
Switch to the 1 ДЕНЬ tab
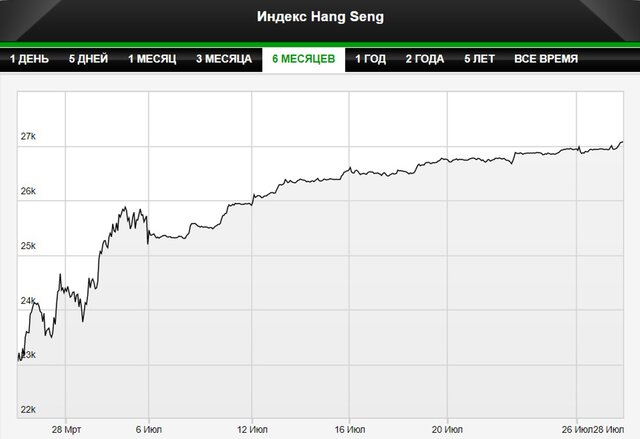[x=29, y=59]
